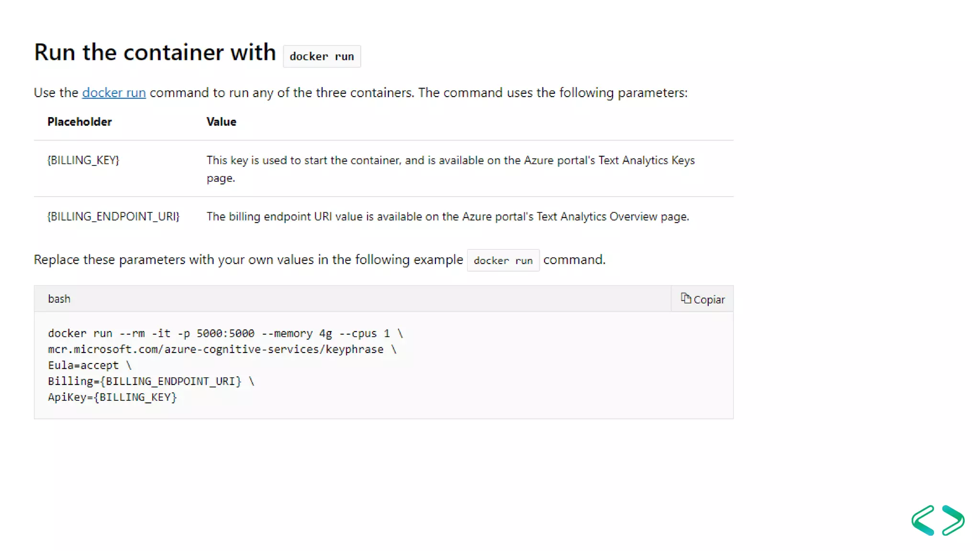The width and height of the screenshot is (980, 551).
Task: Click the BILLING_KEY description text
Action: click(x=450, y=169)
